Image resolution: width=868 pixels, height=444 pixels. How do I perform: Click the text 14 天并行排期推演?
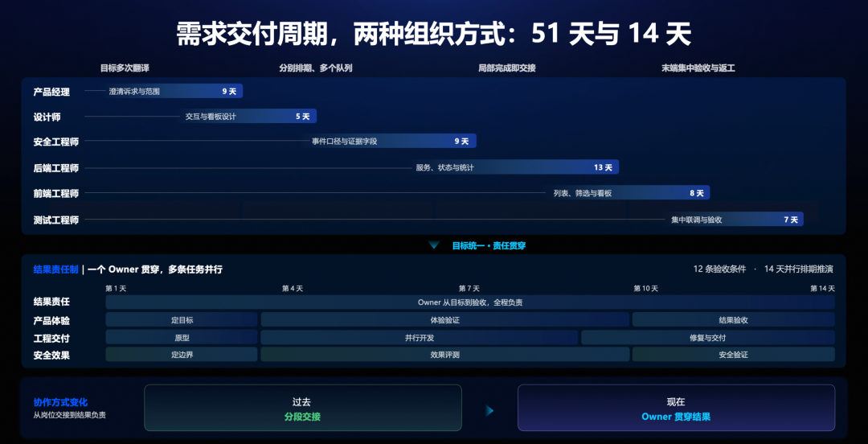pos(798,269)
